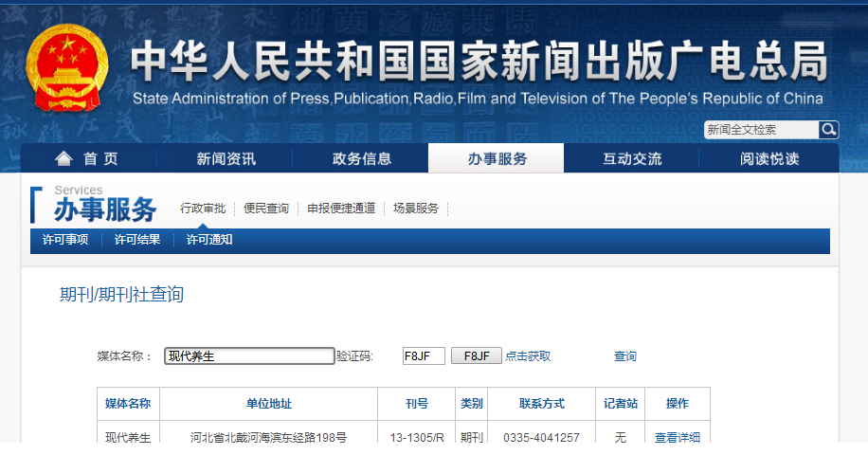This screenshot has width=868, height=455.
Task: Open 查看详细 for 现代养生
Action: pos(678,437)
